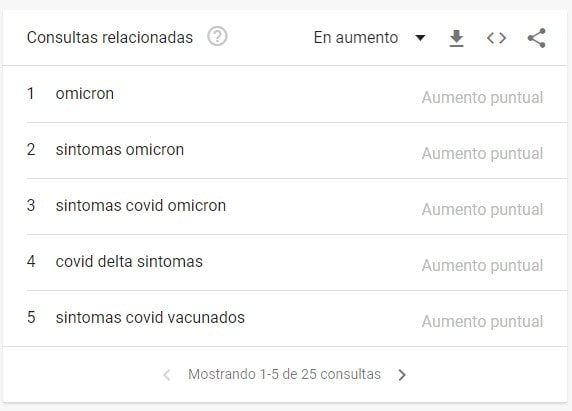This screenshot has width=572, height=411.
Task: Open the omicron query
Action: point(85,94)
